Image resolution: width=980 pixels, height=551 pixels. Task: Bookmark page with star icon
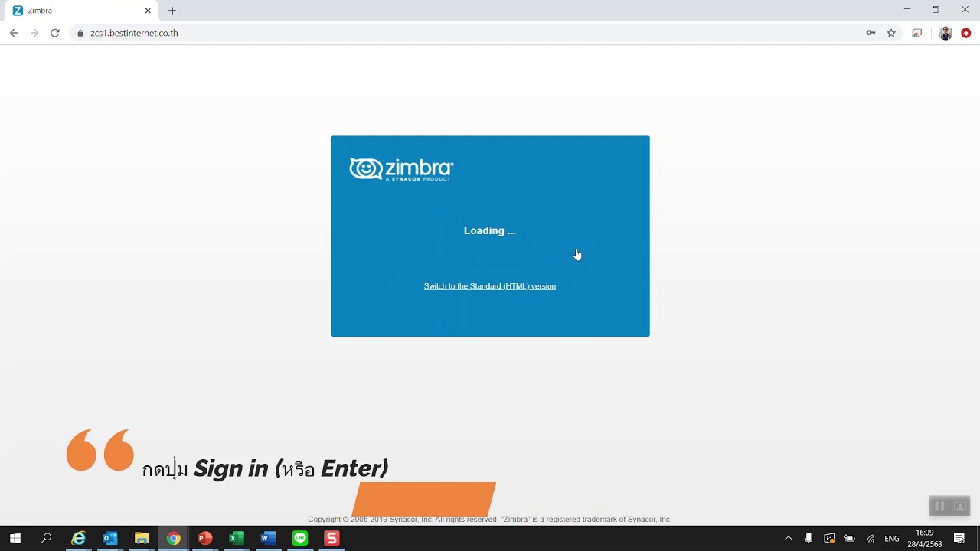coord(891,33)
